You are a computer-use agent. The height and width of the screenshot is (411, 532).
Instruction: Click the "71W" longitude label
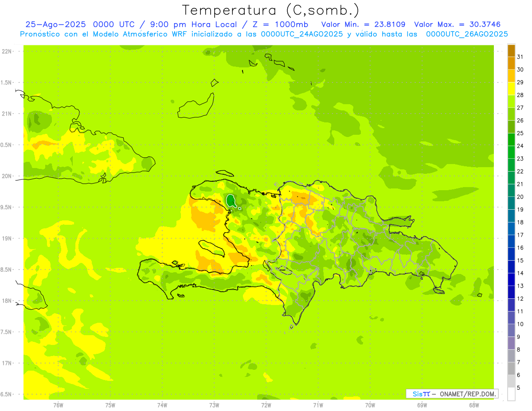pyautogui.click(x=318, y=405)
